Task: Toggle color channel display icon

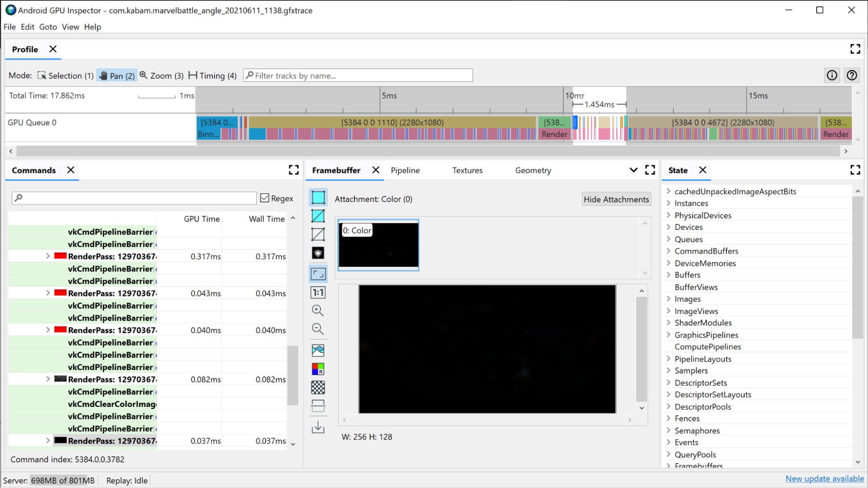Action: point(318,369)
